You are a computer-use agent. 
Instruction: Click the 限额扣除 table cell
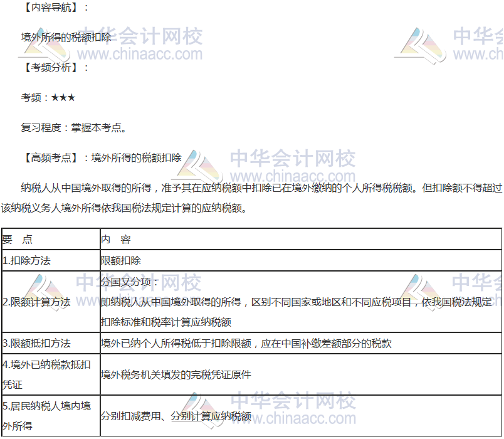point(121,260)
